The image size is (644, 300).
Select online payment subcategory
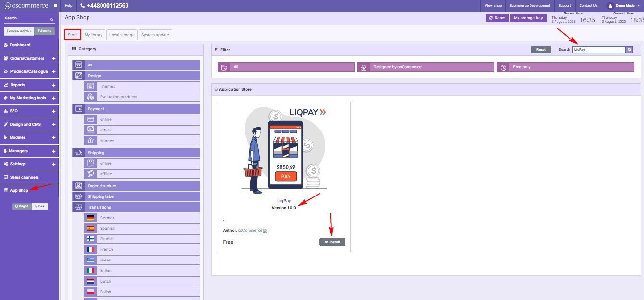(x=142, y=119)
